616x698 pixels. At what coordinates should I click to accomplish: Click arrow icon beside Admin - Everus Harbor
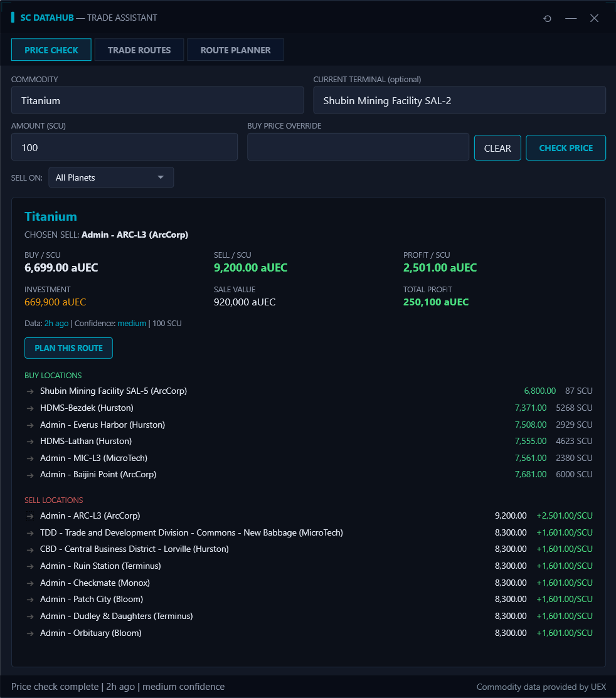[x=30, y=425]
